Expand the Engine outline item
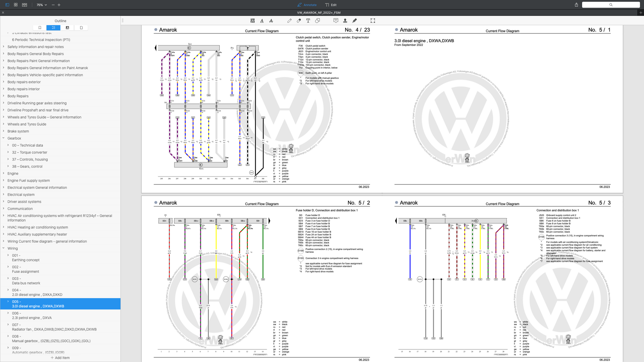 coord(4,173)
